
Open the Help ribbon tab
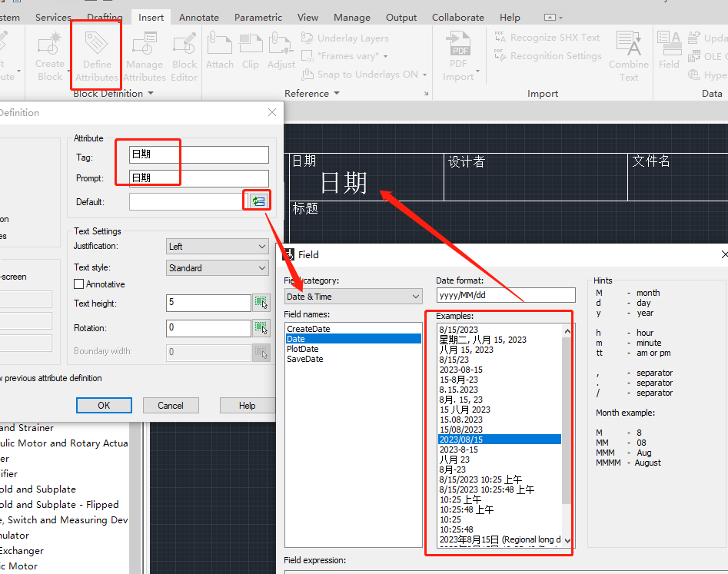pos(510,17)
